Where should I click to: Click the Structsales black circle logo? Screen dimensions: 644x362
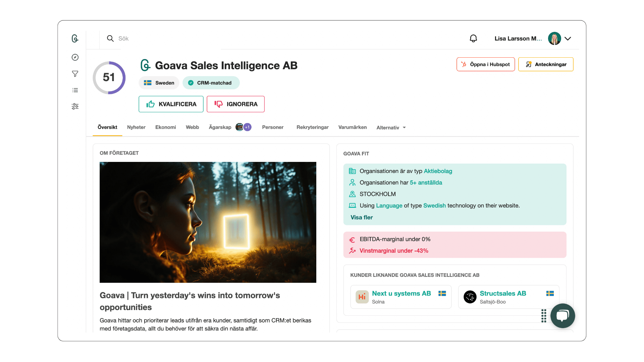(x=470, y=297)
